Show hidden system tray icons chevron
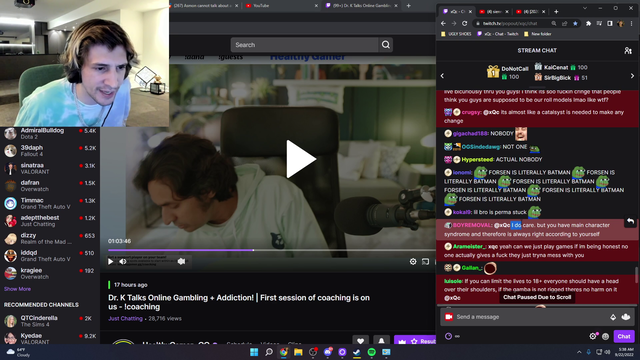The height and width of the screenshot is (360, 640). (x=579, y=352)
